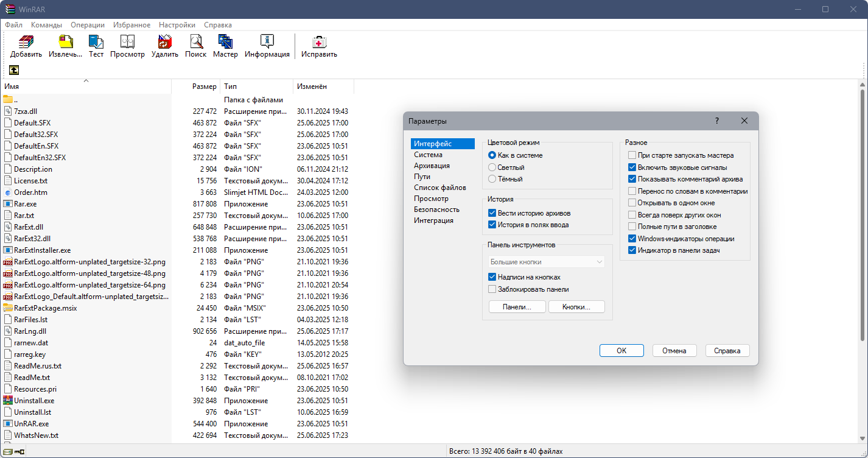The height and width of the screenshot is (458, 868).
Task: Check Всегда поверх других окон option
Action: 632,214
